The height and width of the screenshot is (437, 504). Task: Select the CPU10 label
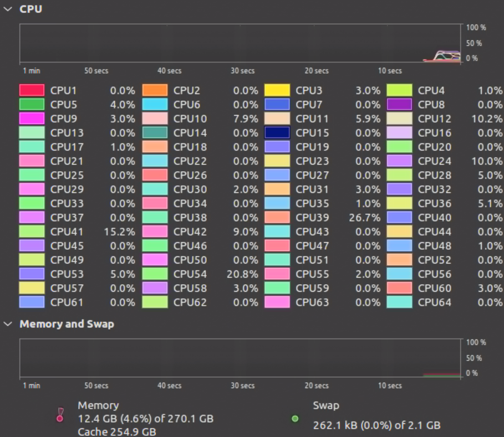(190, 119)
